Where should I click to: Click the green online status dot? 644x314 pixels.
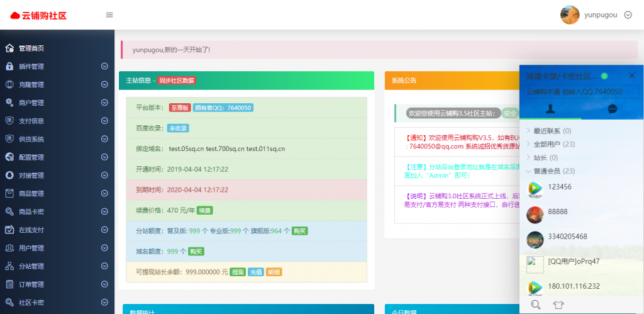pyautogui.click(x=604, y=76)
